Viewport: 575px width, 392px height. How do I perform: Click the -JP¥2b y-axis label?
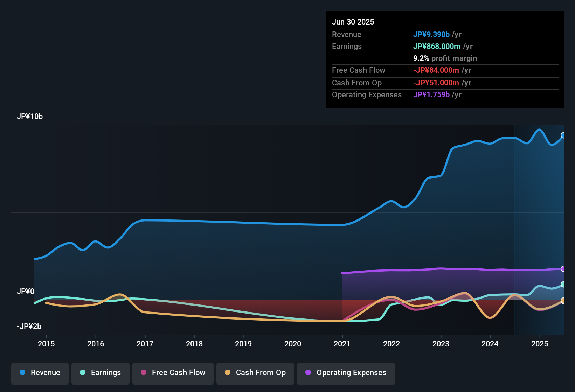[29, 327]
